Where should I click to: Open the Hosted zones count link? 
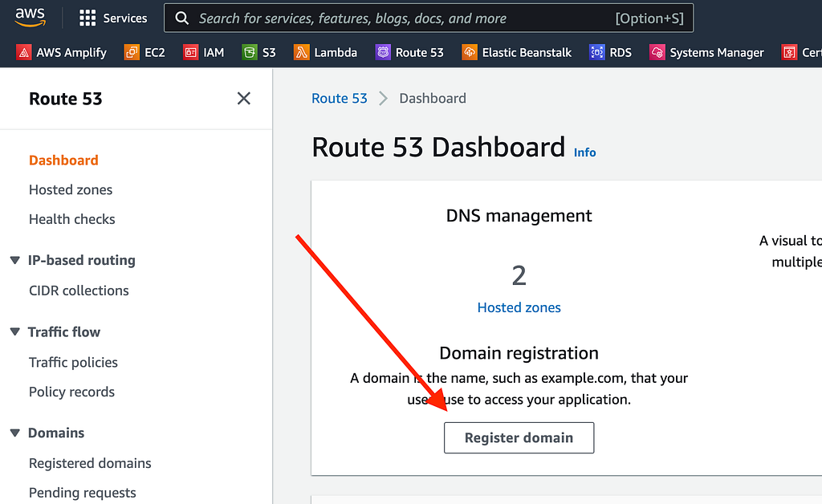pos(519,307)
